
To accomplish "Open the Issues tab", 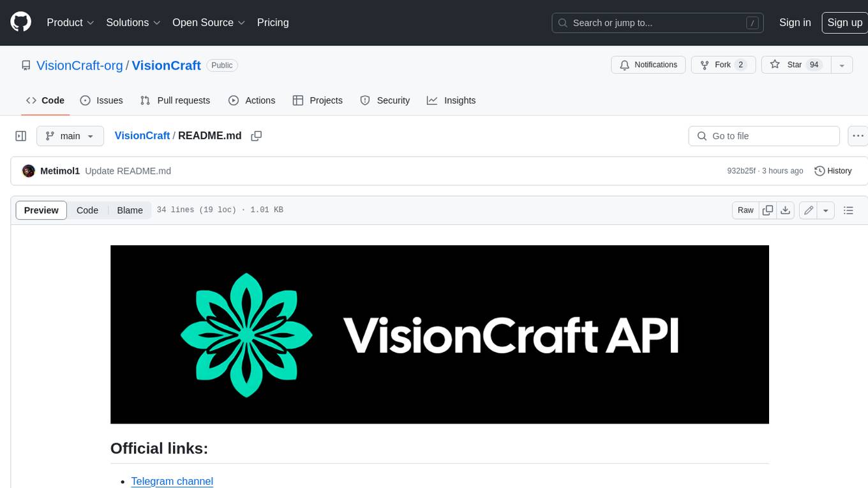I will (101, 100).
